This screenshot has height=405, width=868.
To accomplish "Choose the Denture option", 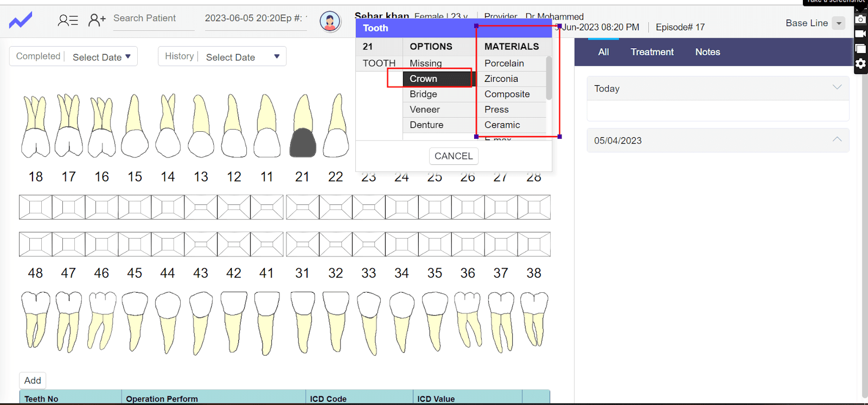I will [439, 125].
